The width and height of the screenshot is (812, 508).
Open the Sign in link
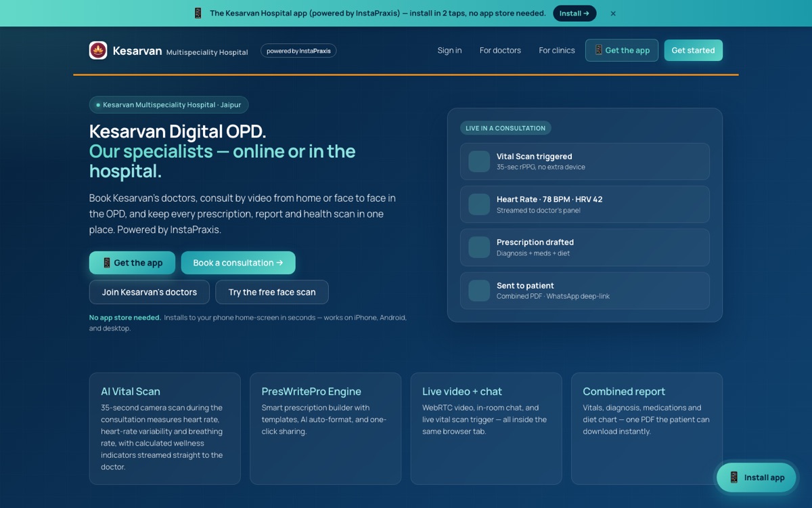tap(449, 51)
